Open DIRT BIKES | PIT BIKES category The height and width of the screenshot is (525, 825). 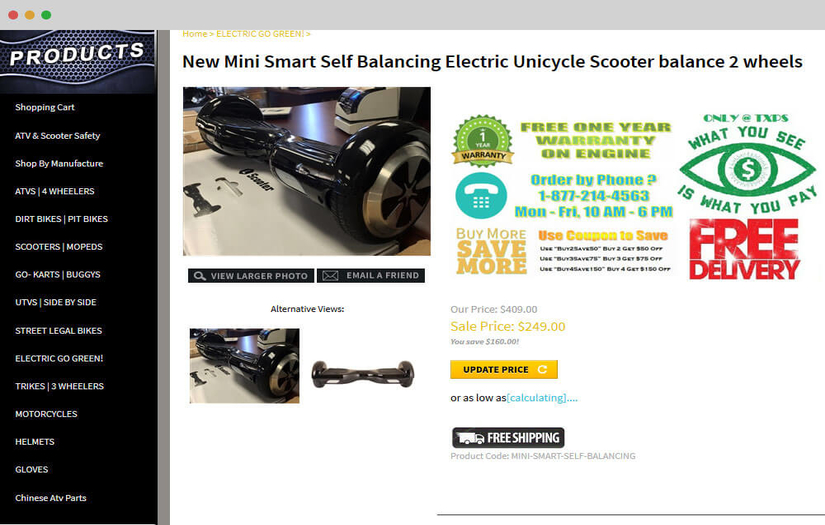62,219
